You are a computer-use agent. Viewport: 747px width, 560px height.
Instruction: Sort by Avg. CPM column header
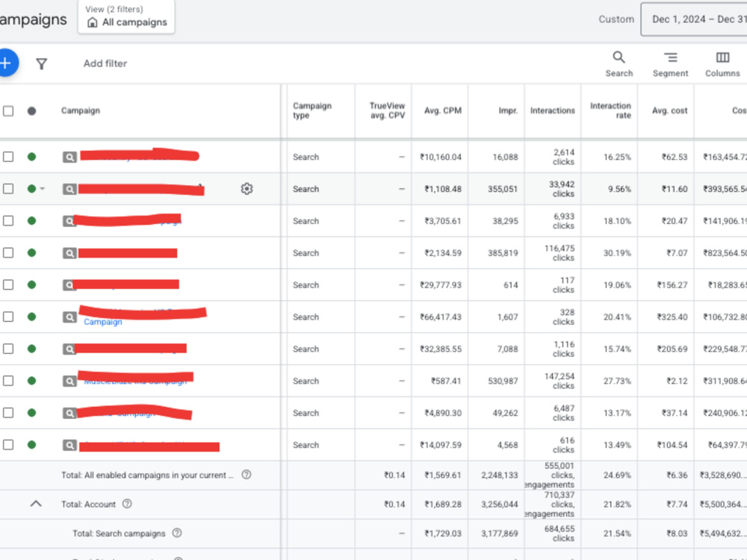[x=442, y=111]
